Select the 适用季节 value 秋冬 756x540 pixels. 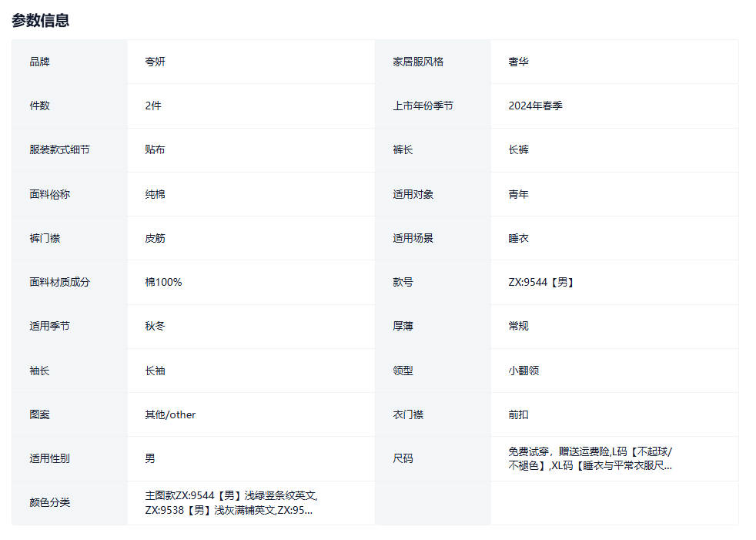(x=155, y=326)
